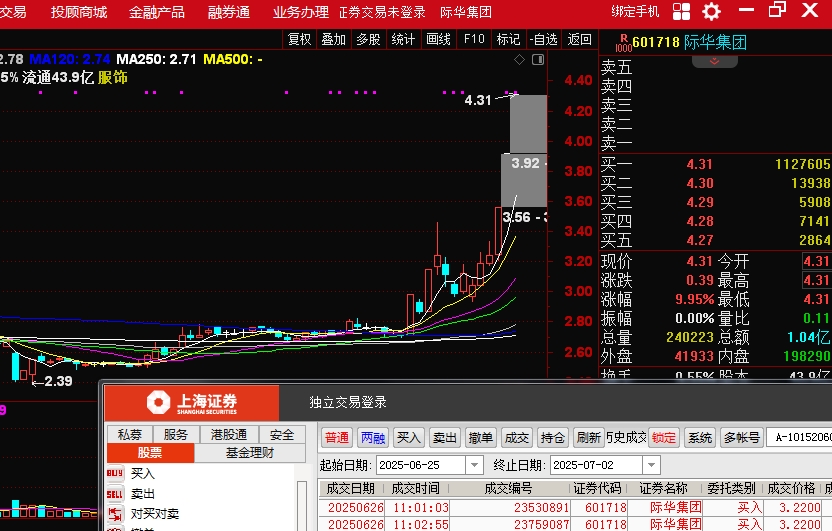832x531 pixels.
Task: Click the 画线 drawing toolbar button
Action: click(x=438, y=39)
